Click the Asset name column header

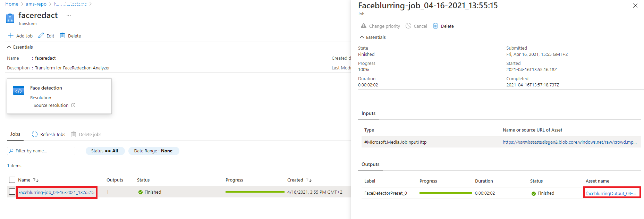point(598,181)
